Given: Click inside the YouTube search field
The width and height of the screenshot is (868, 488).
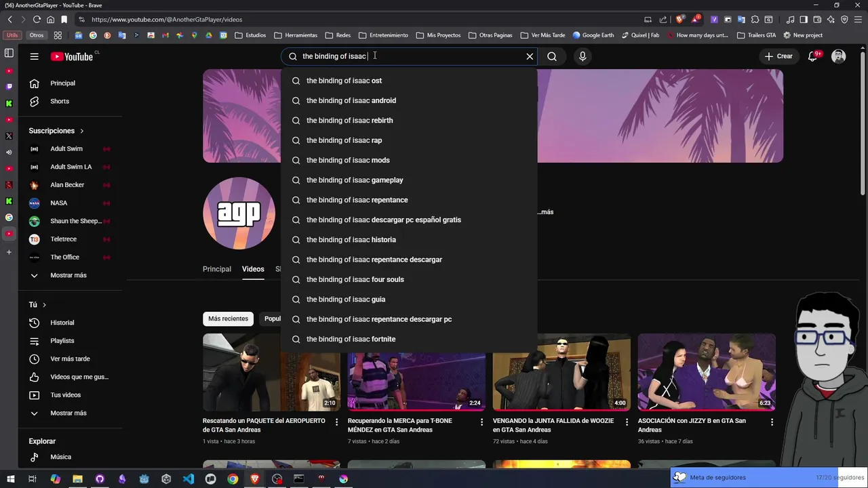Looking at the screenshot, I should 410,56.
